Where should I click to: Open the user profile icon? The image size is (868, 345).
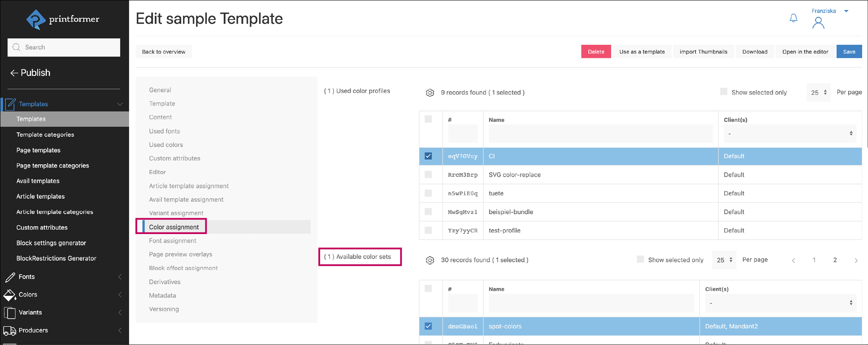818,23
